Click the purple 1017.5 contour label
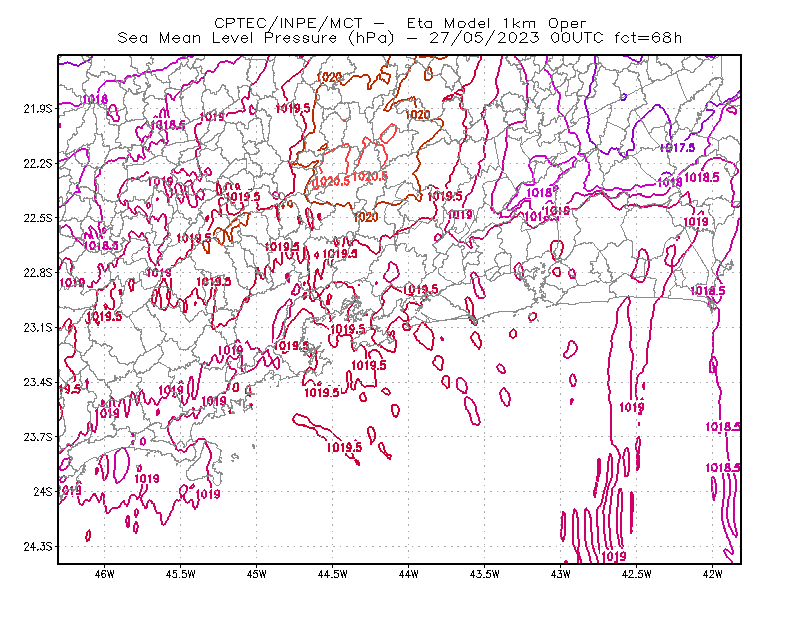The height and width of the screenshot is (618, 800). click(x=677, y=148)
